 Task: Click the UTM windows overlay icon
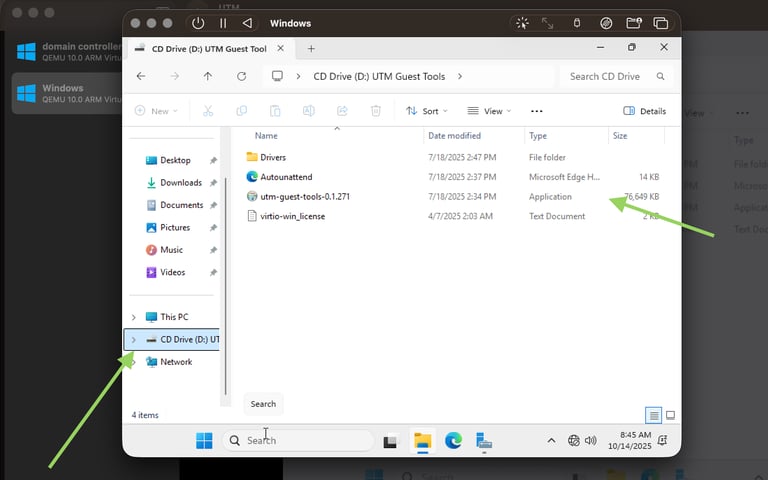click(x=661, y=23)
